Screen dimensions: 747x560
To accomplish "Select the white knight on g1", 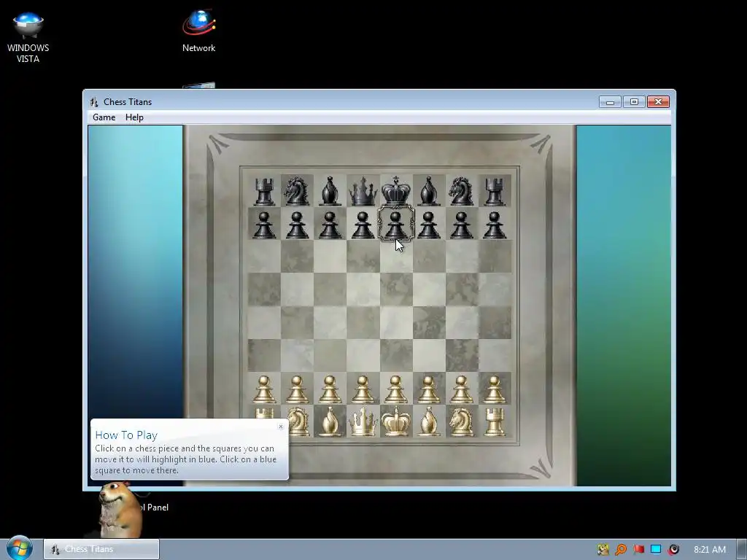I will [x=462, y=422].
